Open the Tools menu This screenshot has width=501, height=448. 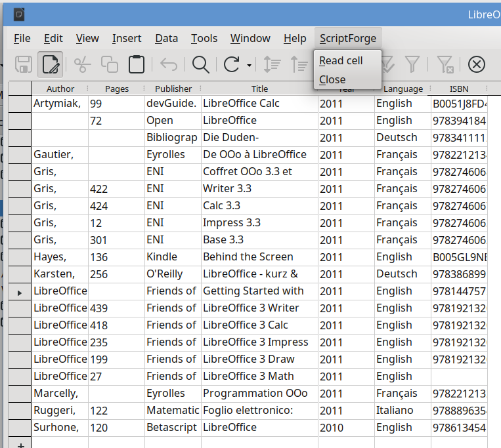coord(204,38)
